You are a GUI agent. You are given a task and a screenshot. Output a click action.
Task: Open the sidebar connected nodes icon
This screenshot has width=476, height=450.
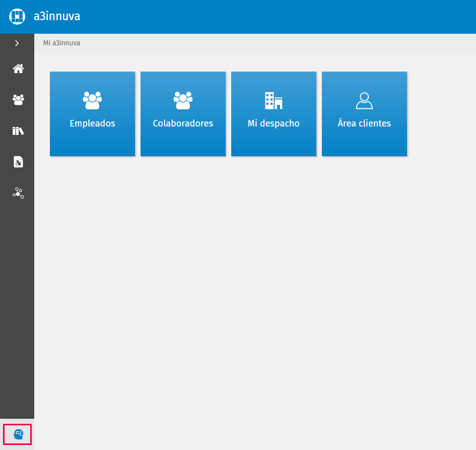click(x=18, y=193)
